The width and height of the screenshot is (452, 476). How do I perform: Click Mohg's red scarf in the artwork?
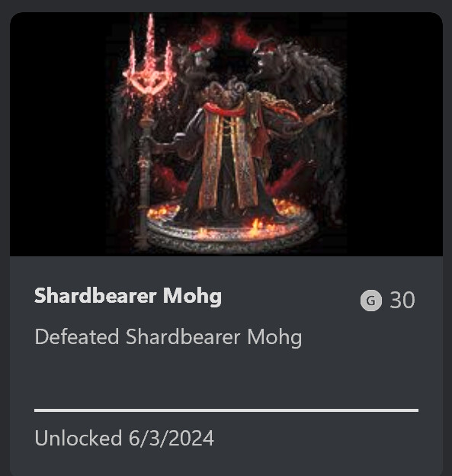[x=223, y=108]
